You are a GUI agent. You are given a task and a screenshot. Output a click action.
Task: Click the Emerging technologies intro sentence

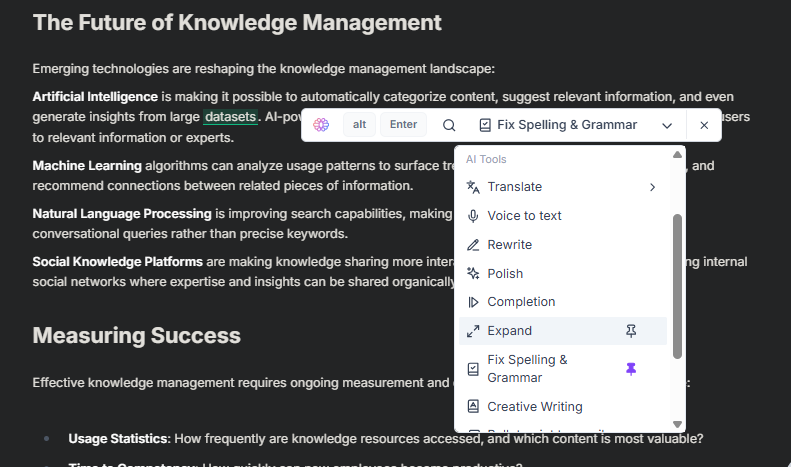click(264, 69)
